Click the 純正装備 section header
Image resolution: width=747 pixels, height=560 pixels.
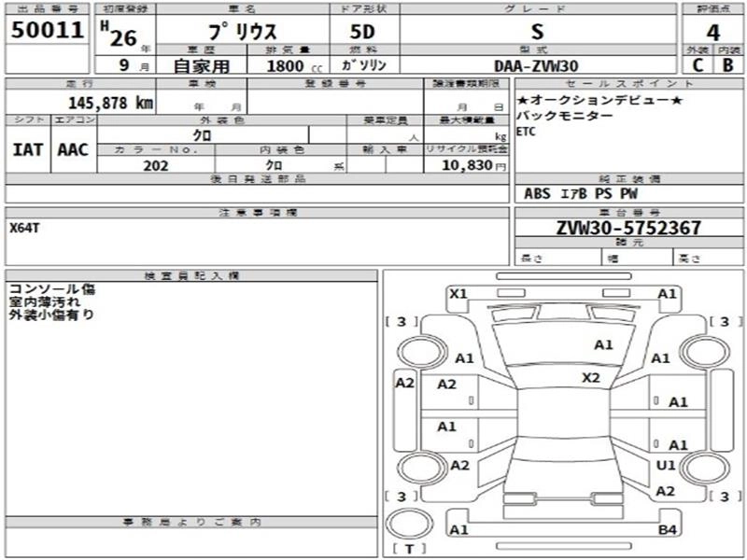pos(628,179)
